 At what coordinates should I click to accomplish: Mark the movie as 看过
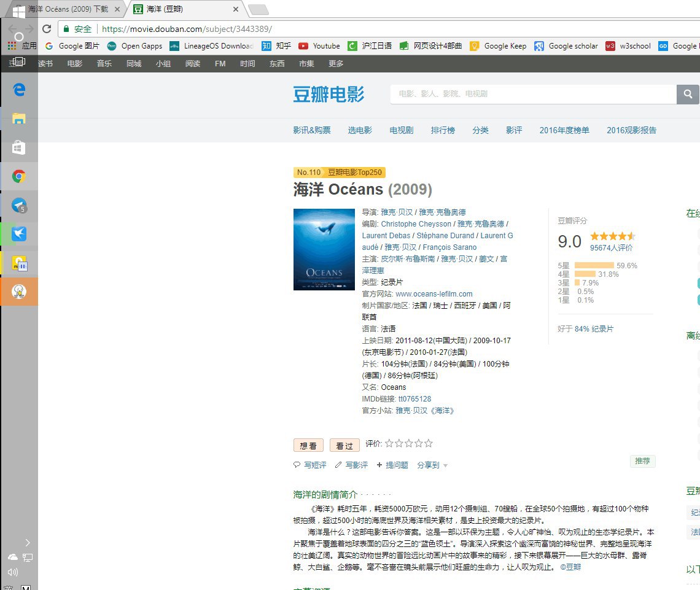pyautogui.click(x=344, y=446)
